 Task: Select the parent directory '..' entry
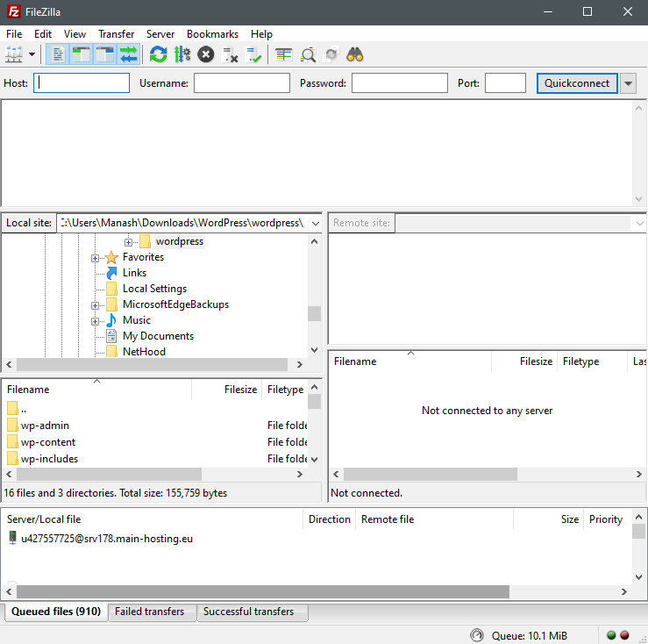tap(24, 410)
